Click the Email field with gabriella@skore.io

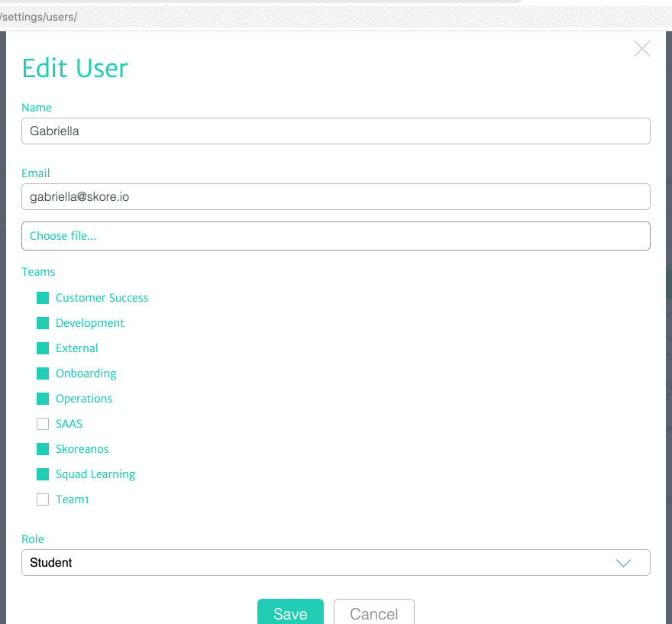click(336, 197)
